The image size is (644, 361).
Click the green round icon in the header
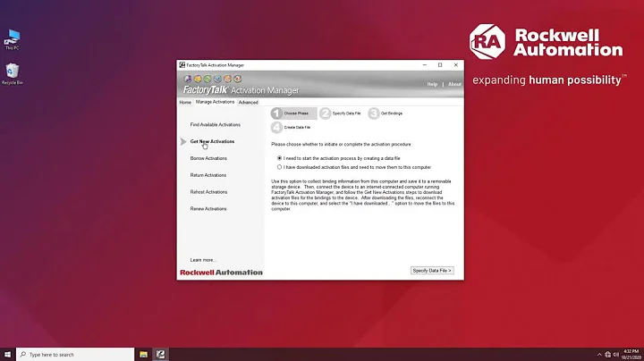click(x=208, y=79)
